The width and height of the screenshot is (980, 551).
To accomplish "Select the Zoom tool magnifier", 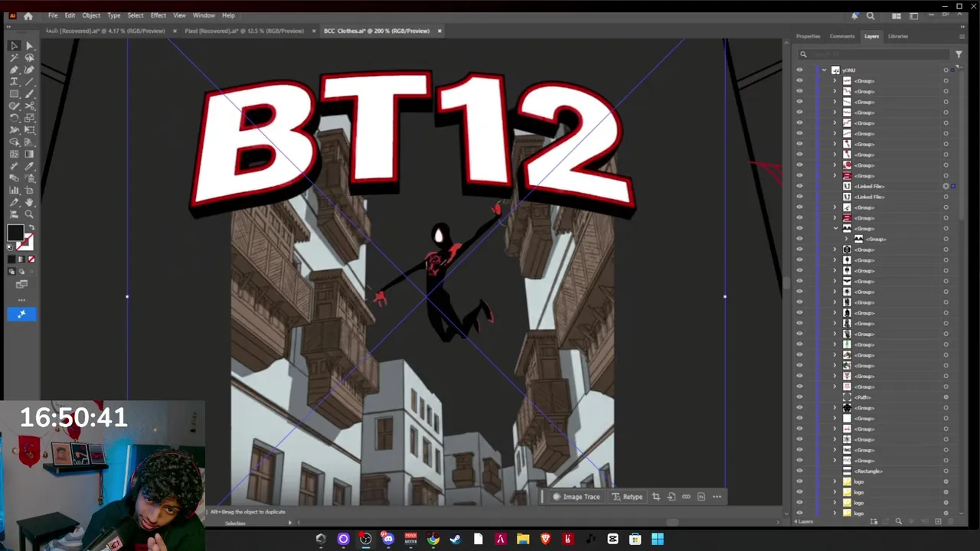I will point(30,214).
